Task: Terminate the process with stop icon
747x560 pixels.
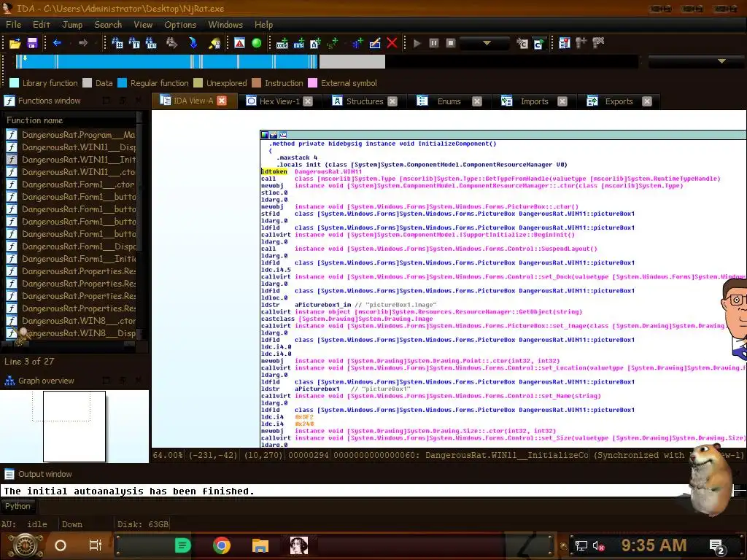Action: [x=450, y=43]
